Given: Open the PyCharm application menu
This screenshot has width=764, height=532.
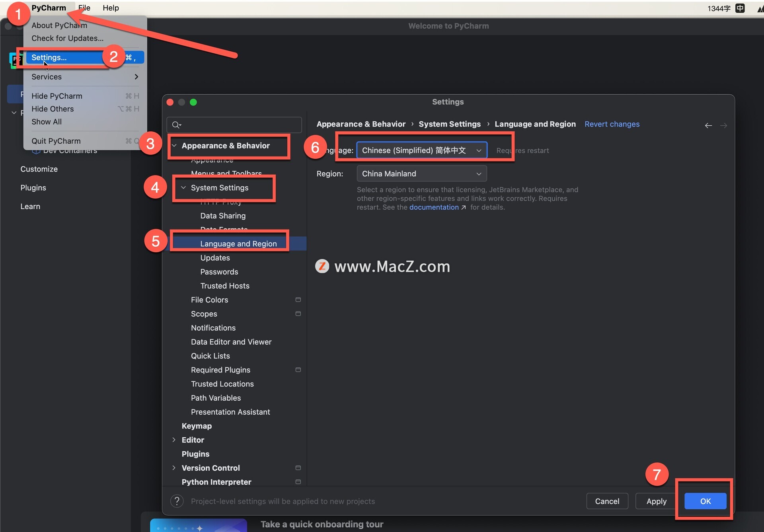Looking at the screenshot, I should 49,8.
